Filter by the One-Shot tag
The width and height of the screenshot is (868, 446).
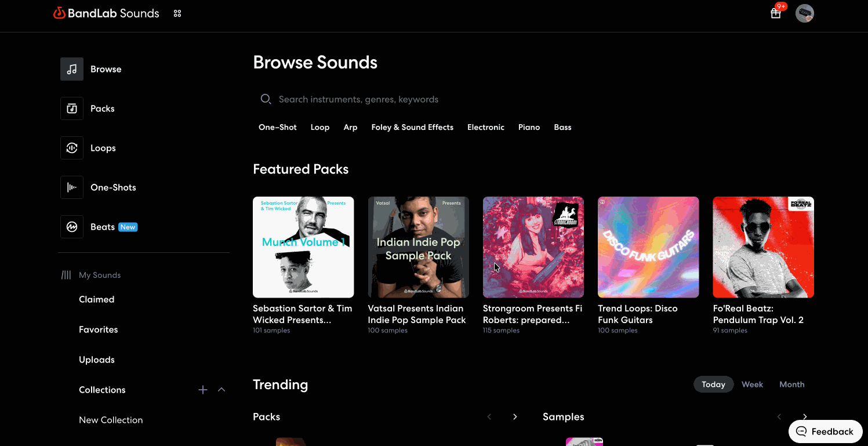coord(278,127)
